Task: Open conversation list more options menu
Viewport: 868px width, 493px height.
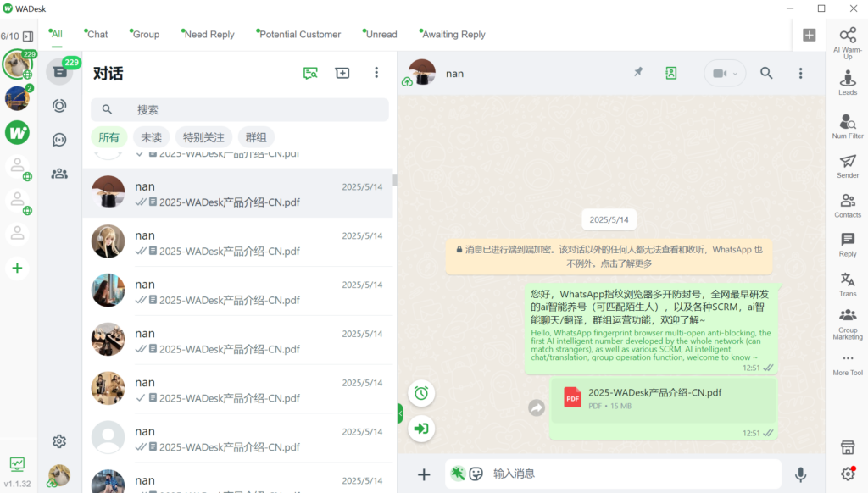Action: 376,73
